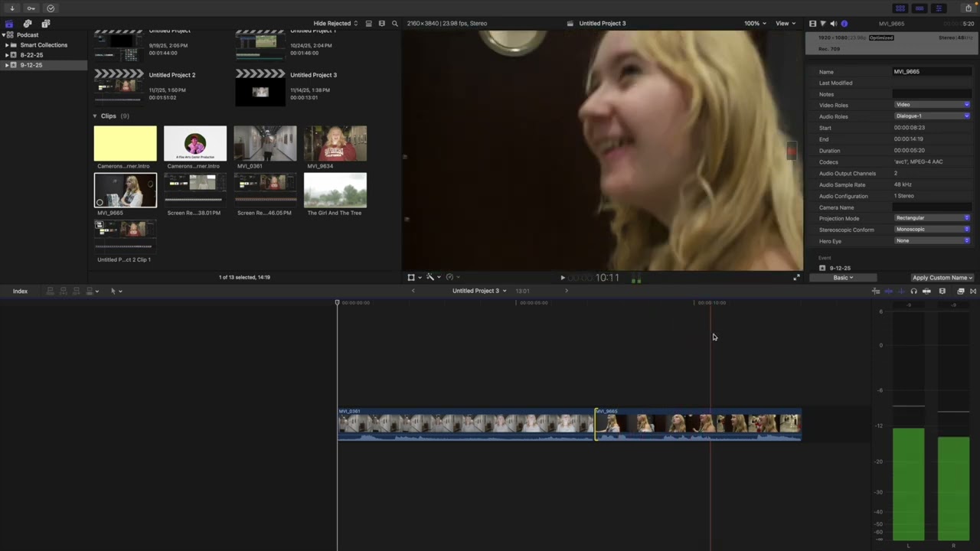Switch to Video inspector icon
Viewport: 980px width, 551px height.
pos(812,24)
